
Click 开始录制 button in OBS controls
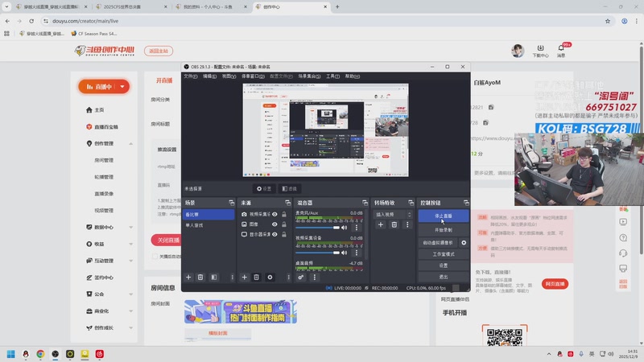click(444, 230)
